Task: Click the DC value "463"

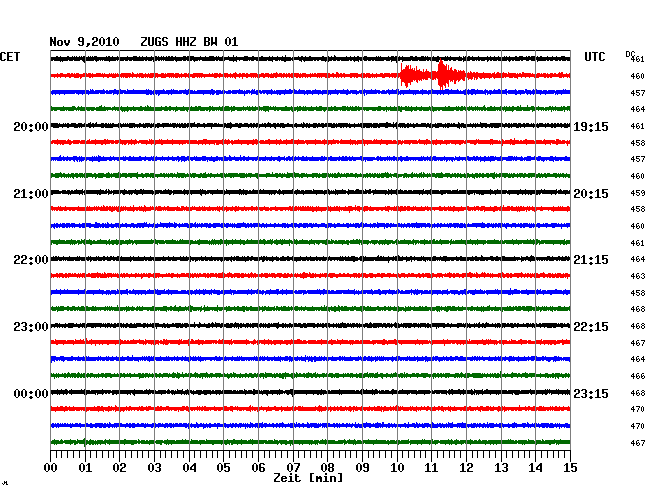Action: coord(638,276)
